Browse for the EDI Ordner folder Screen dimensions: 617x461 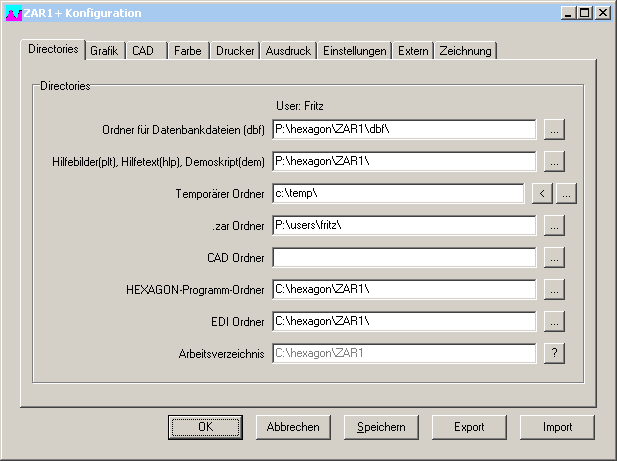tap(555, 321)
